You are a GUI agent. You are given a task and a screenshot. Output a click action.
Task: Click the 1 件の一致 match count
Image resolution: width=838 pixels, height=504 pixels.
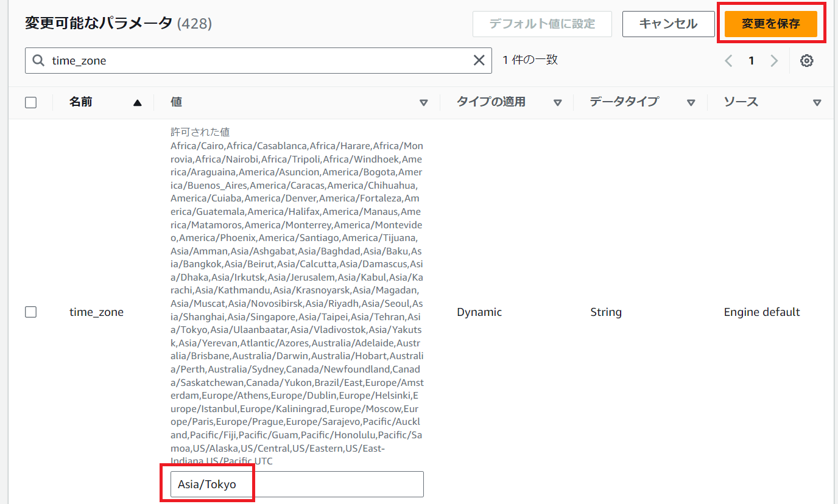pos(530,60)
